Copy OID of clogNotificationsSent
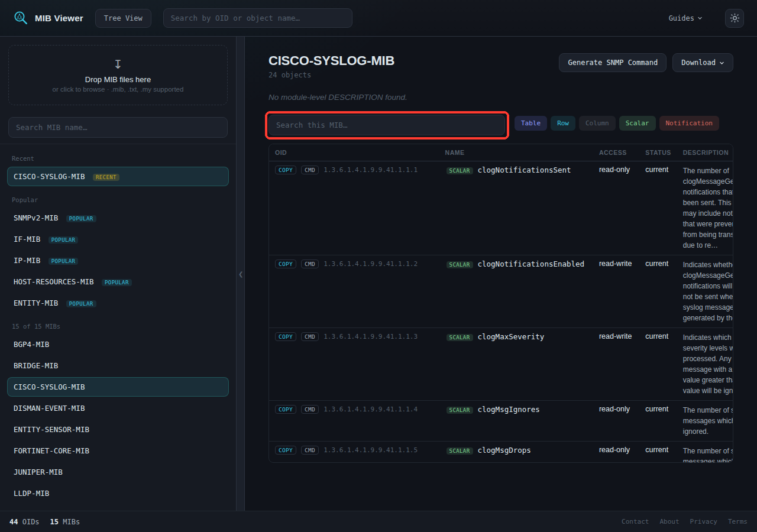The height and width of the screenshot is (532, 757). pyautogui.click(x=286, y=170)
